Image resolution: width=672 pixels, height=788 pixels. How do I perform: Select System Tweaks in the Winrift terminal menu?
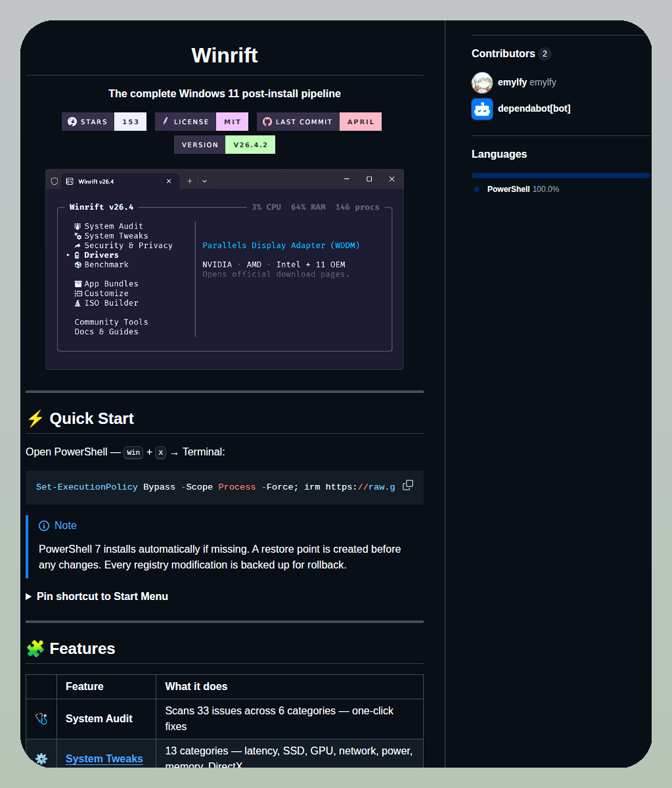coord(111,236)
